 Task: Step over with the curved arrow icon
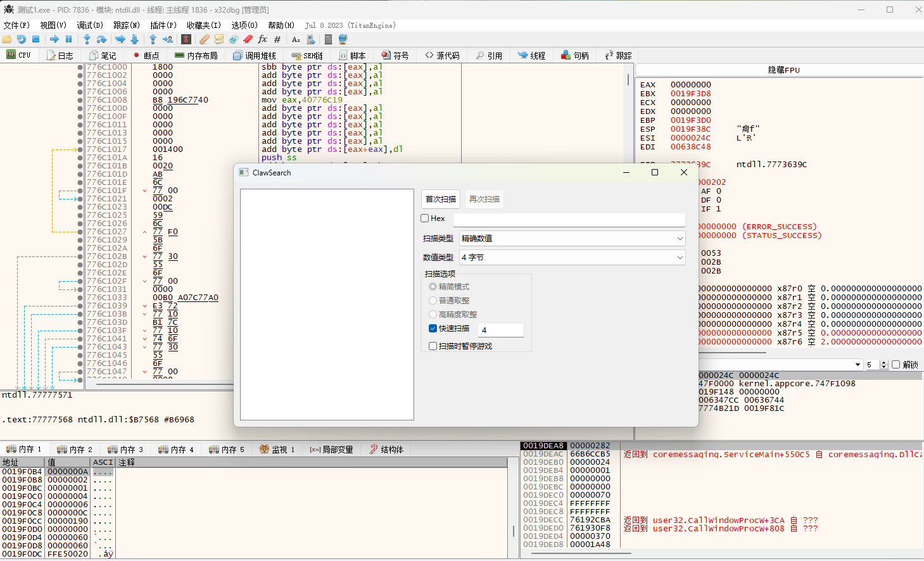(x=101, y=39)
